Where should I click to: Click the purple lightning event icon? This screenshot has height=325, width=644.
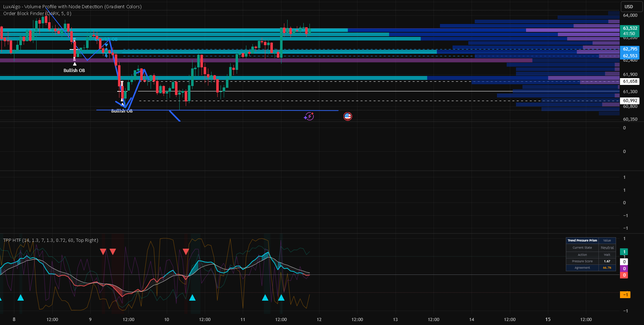click(309, 116)
